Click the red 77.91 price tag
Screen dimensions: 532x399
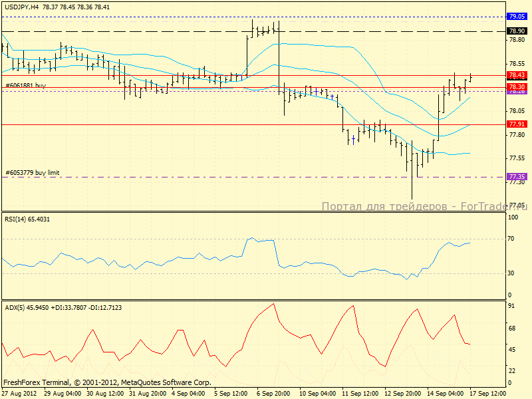[x=517, y=124]
